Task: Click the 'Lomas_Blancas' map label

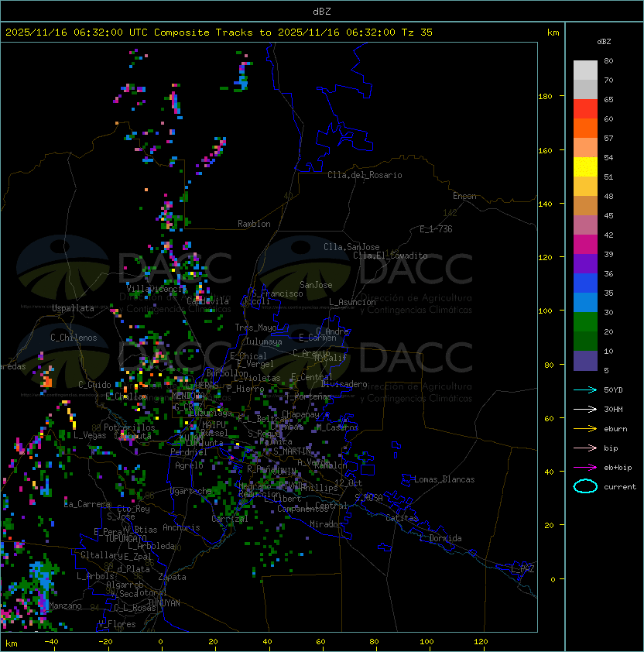Action: [x=444, y=479]
